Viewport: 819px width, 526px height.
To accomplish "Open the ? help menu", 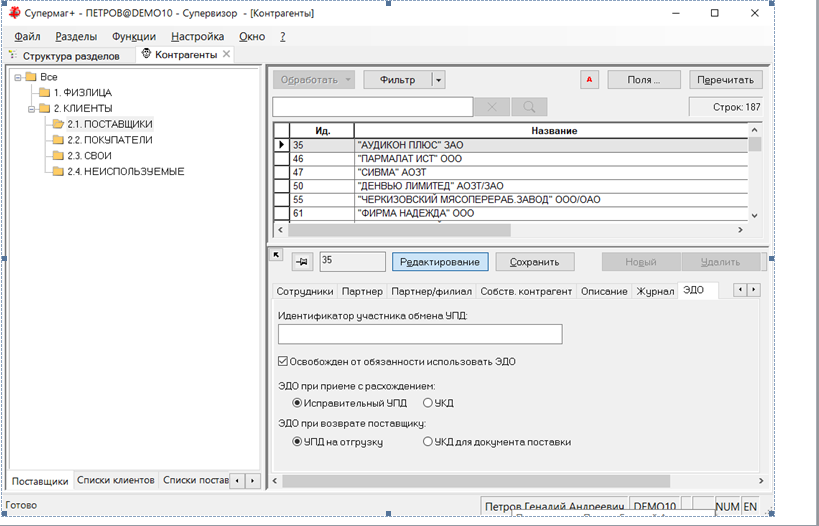I will click(x=283, y=37).
